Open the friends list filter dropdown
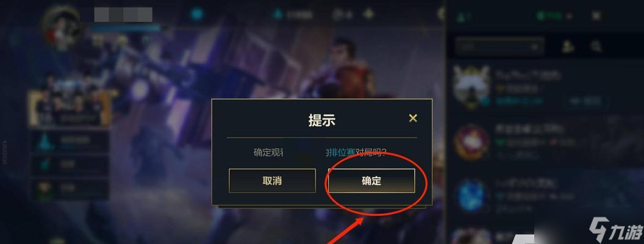 499,47
